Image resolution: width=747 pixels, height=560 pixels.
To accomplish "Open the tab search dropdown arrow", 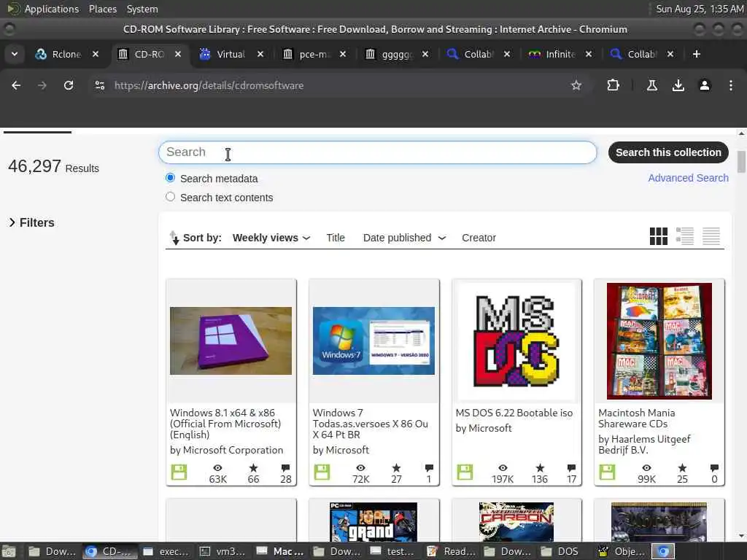I will click(x=15, y=54).
